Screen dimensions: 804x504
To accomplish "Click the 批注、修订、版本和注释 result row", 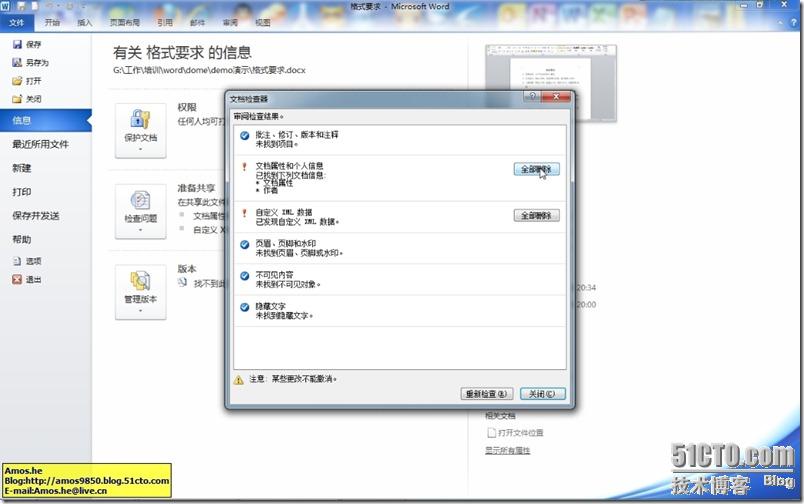I will pyautogui.click(x=400, y=139).
